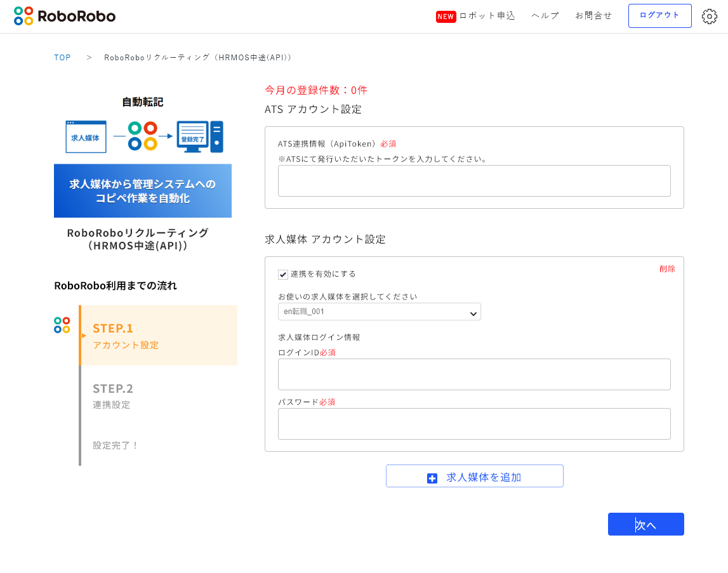Click the 登録完了 computer icon in diagram
The width and height of the screenshot is (728, 573).
200,137
